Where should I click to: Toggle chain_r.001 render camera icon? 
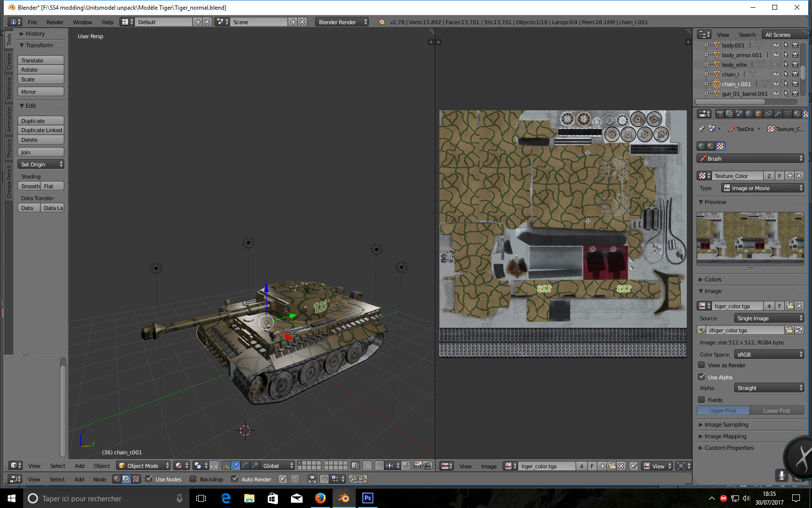tap(796, 84)
